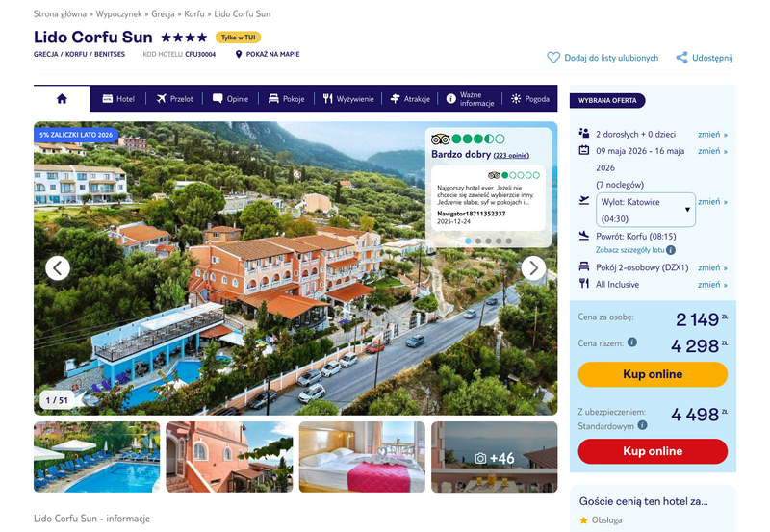This screenshot has width=770, height=532.
Task: Select the last review carousel dot
Action: 509,241
